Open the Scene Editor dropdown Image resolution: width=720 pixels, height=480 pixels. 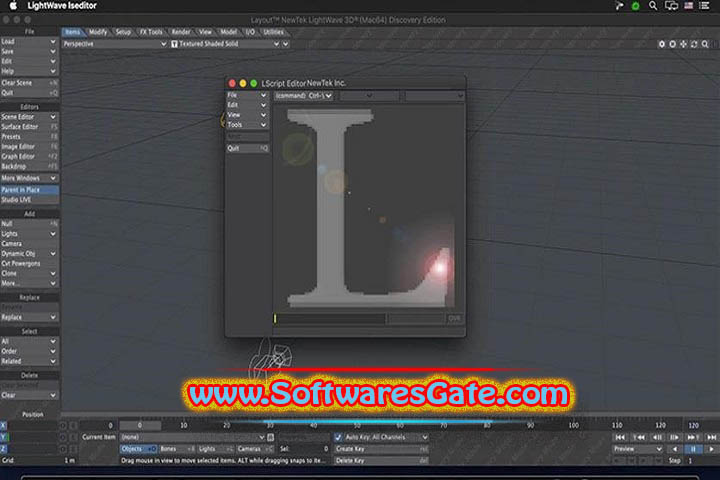29,117
